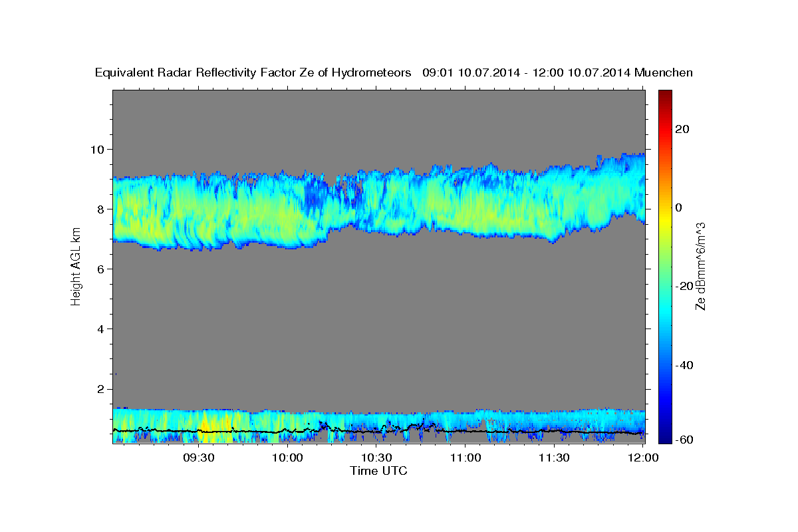Click the 11:30 time tick label
798x532 pixels.
pyautogui.click(x=554, y=458)
